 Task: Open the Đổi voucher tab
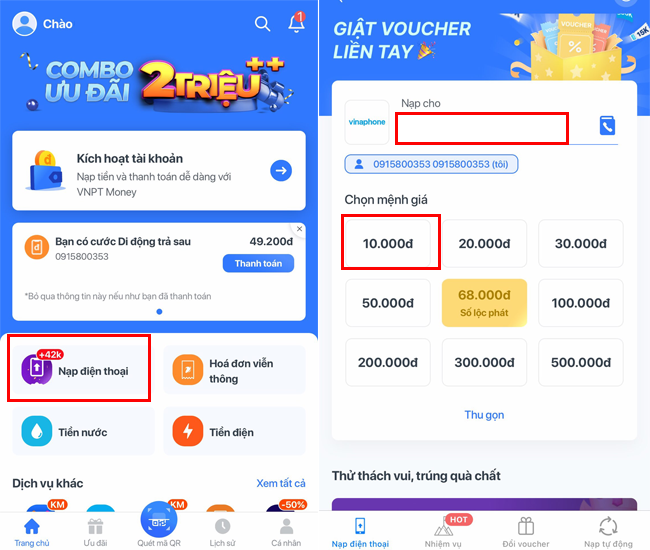[x=526, y=533]
